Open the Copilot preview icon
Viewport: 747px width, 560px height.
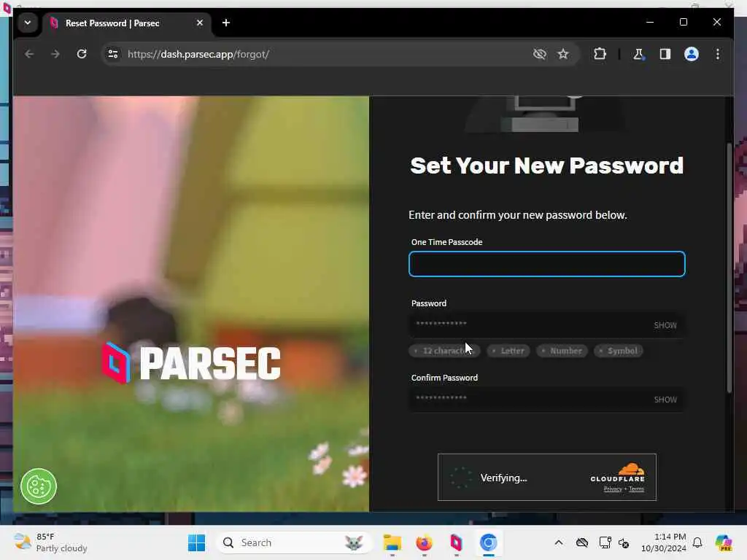(x=723, y=542)
